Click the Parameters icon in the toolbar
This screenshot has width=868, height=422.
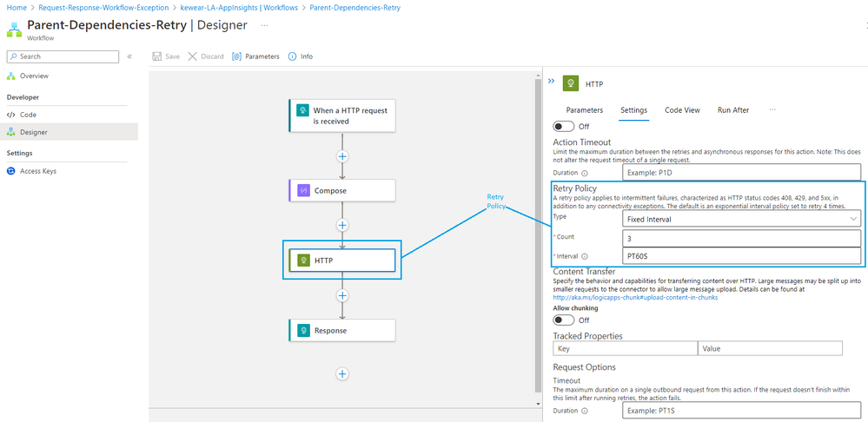236,56
